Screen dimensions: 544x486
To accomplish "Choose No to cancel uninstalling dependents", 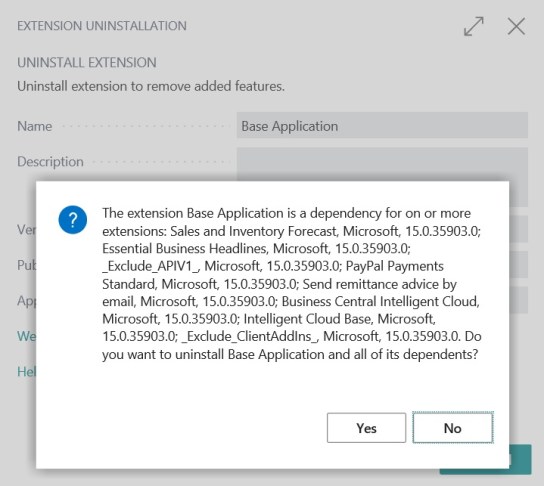I will click(x=453, y=428).
